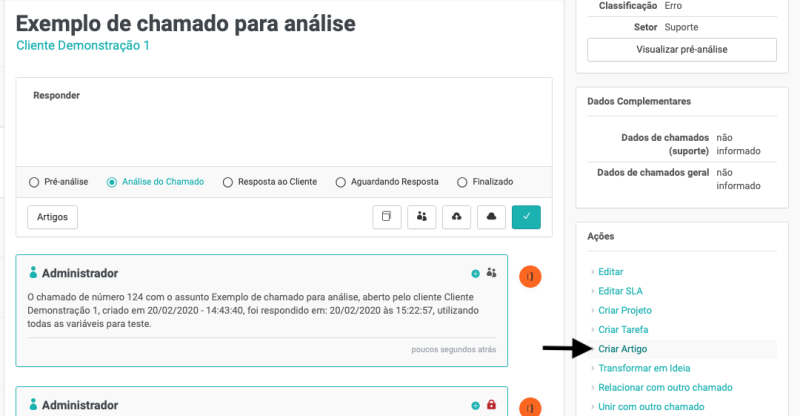Image resolution: width=800 pixels, height=416 pixels.
Task: Click the notes icon in reply toolbar
Action: pos(387,217)
